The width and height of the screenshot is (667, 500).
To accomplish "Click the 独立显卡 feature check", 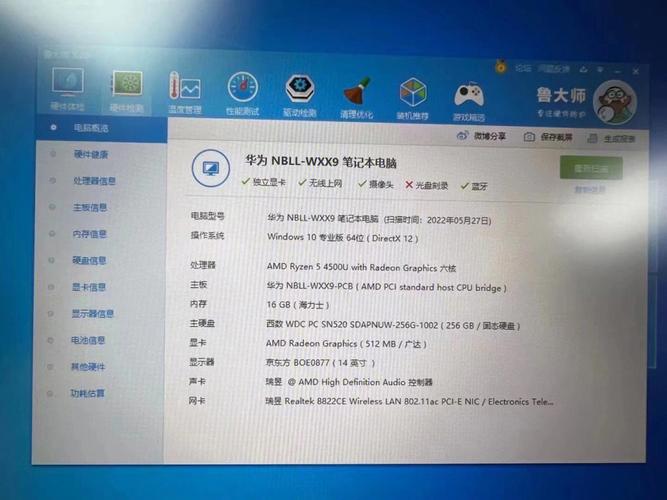I will click(264, 182).
